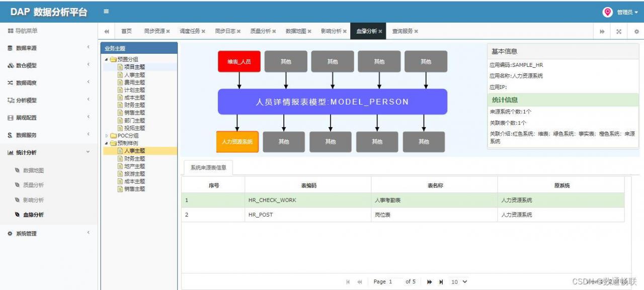Screen dimensions: 644x290
Task: Close the 数据地图 tab
Action: click(x=309, y=31)
